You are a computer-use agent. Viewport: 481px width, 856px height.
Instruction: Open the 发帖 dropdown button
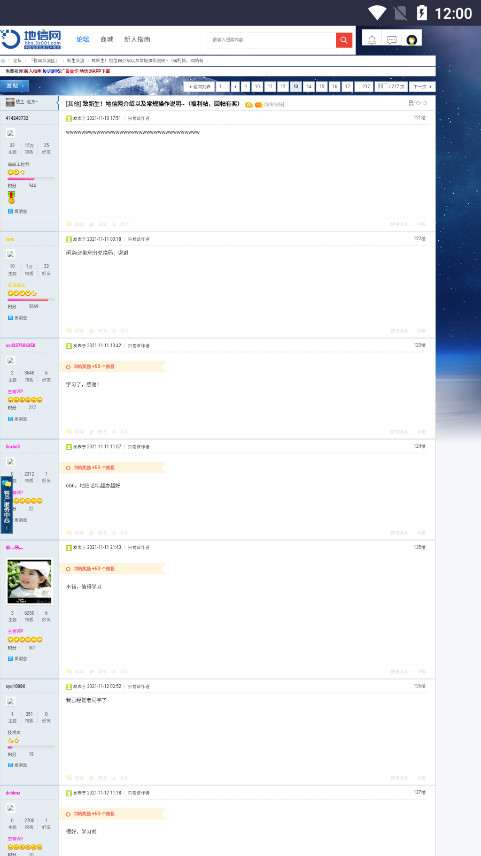pos(15,86)
